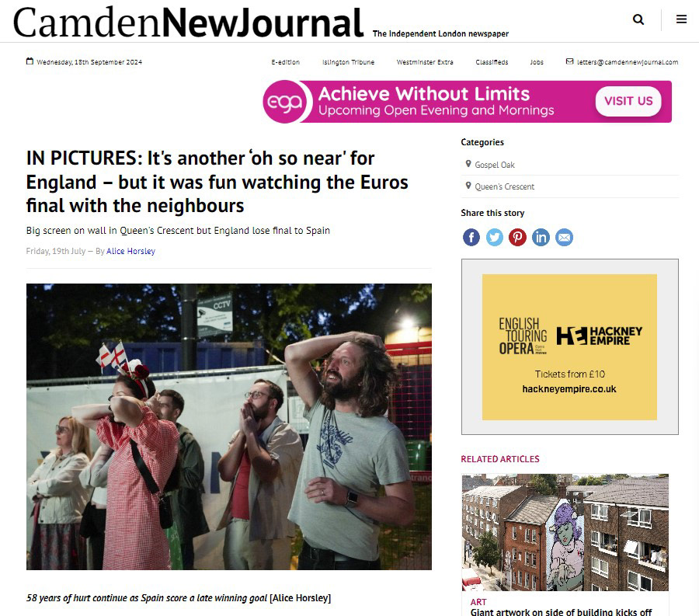Go to Islington Tribune
The width and height of the screenshot is (699, 616).
point(348,62)
